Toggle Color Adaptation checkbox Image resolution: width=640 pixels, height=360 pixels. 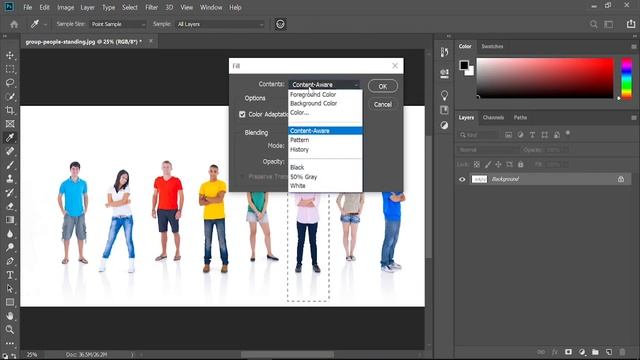242,114
